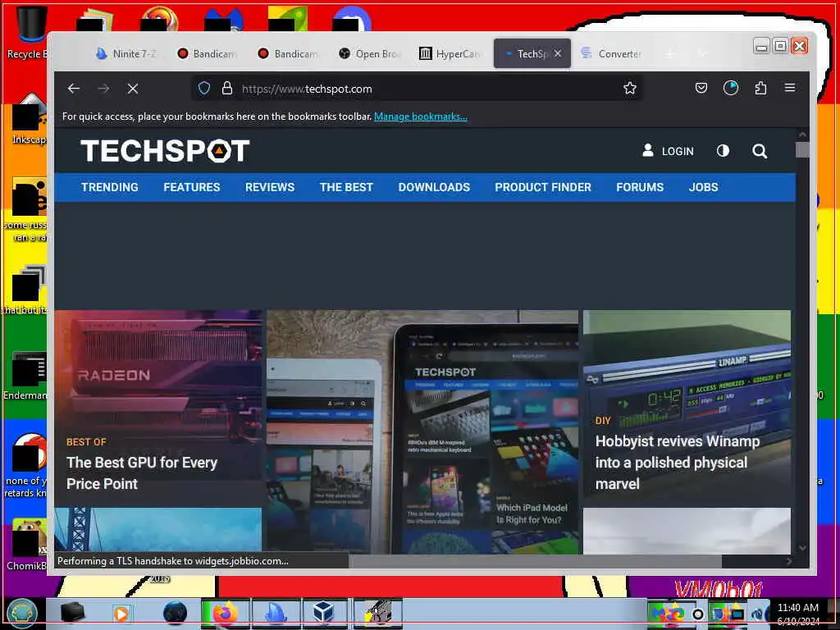Screen dimensions: 840x630
Task: Open the Windows Start orb
Action: 22,613
